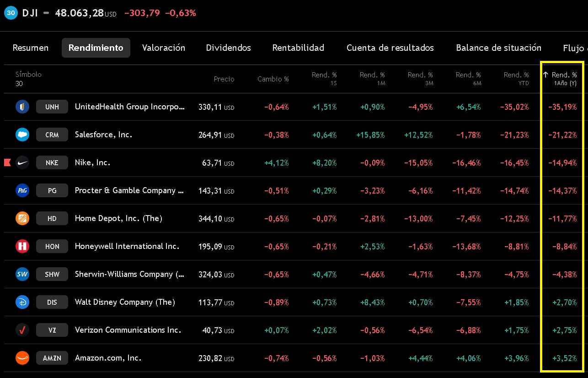Click the Nike swoosh logo icon

point(22,163)
